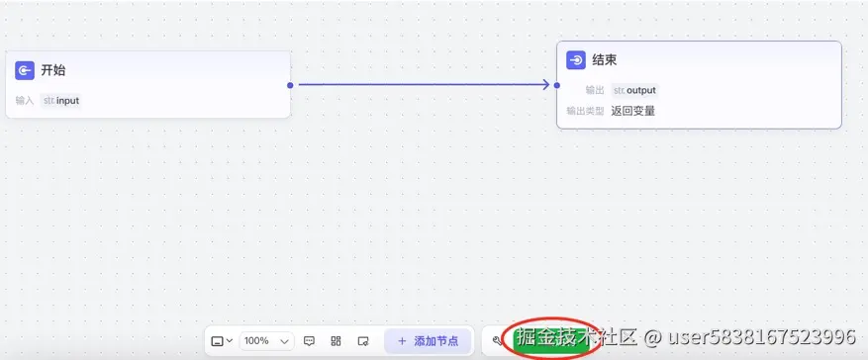Screen dimensions: 868x360
Task: Click the green run button beside the wrench
Action: (550, 340)
